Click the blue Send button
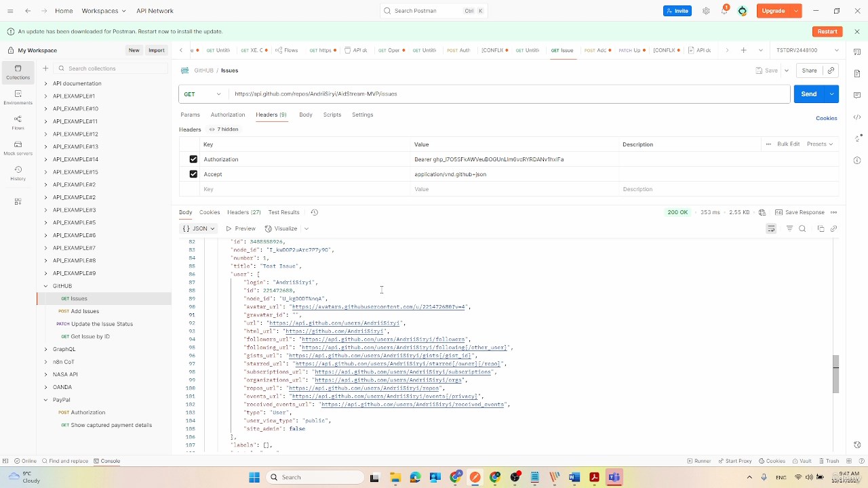This screenshot has width=868, height=488. [808, 94]
